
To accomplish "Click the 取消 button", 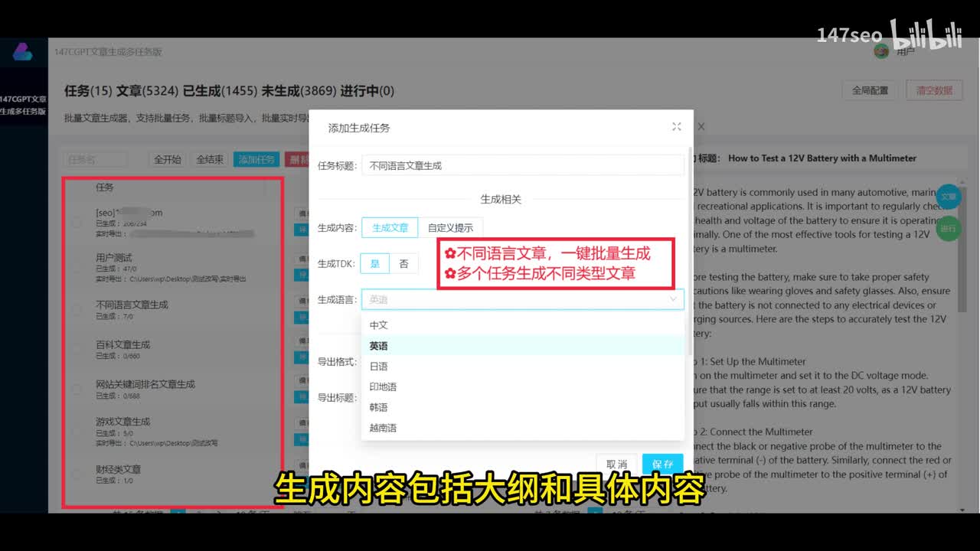I will point(616,464).
